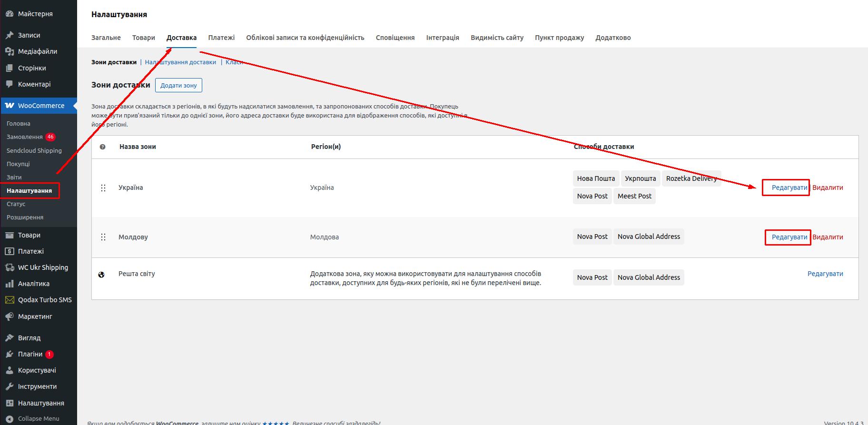The width and height of the screenshot is (868, 425).
Task: Click the Qodax Turbo SMS envelope icon
Action: pos(10,300)
